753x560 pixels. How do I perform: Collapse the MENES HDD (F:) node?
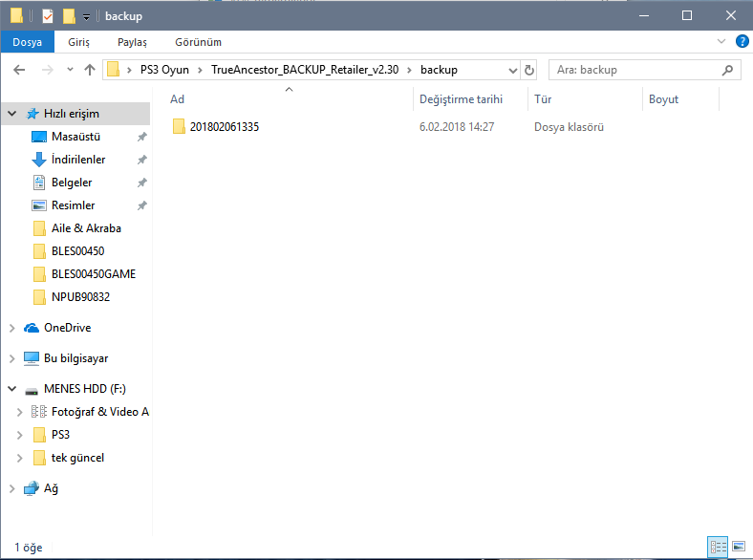tap(12, 389)
